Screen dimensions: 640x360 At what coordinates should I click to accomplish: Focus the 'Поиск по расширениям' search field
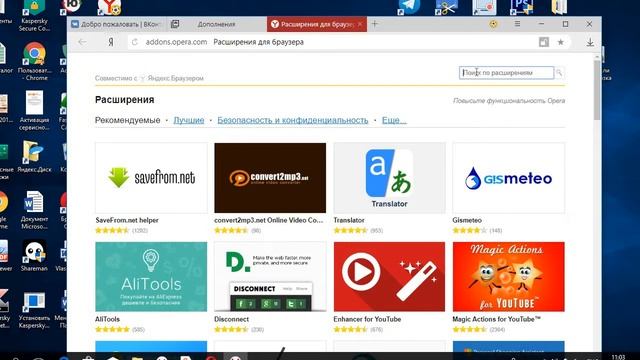[x=506, y=73]
